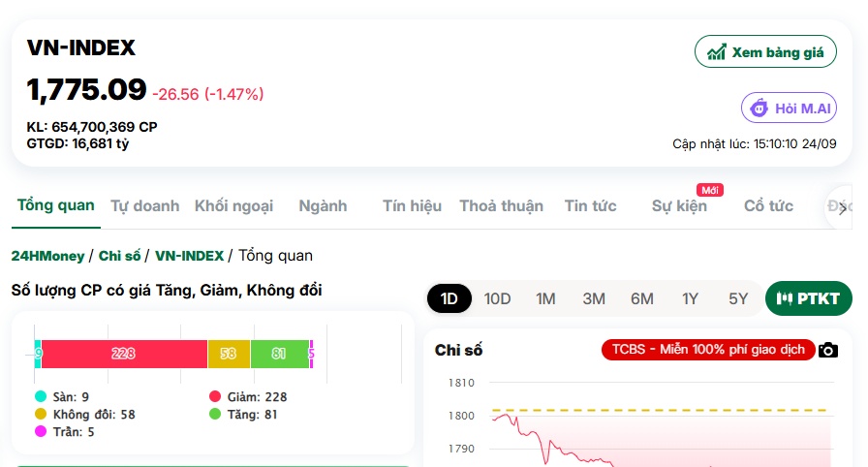Open the Tín hiệu tab
This screenshot has height=467, width=868.
coord(412,205)
